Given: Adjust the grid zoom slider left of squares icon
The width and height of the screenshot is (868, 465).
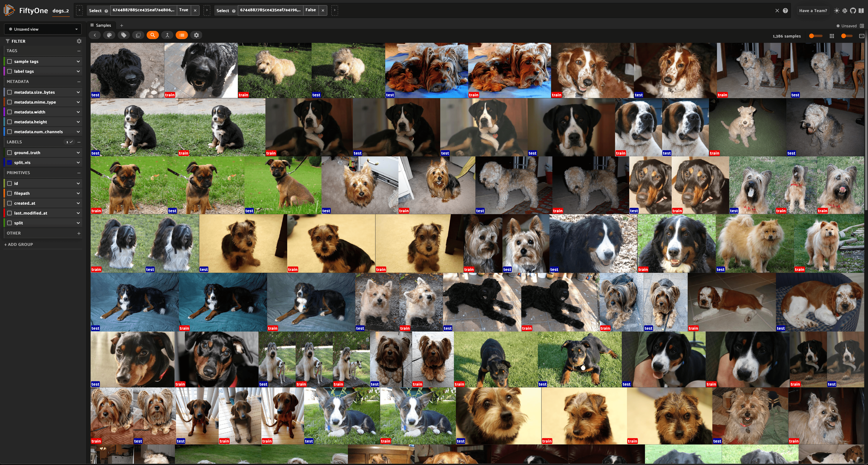Looking at the screenshot, I should (816, 36).
